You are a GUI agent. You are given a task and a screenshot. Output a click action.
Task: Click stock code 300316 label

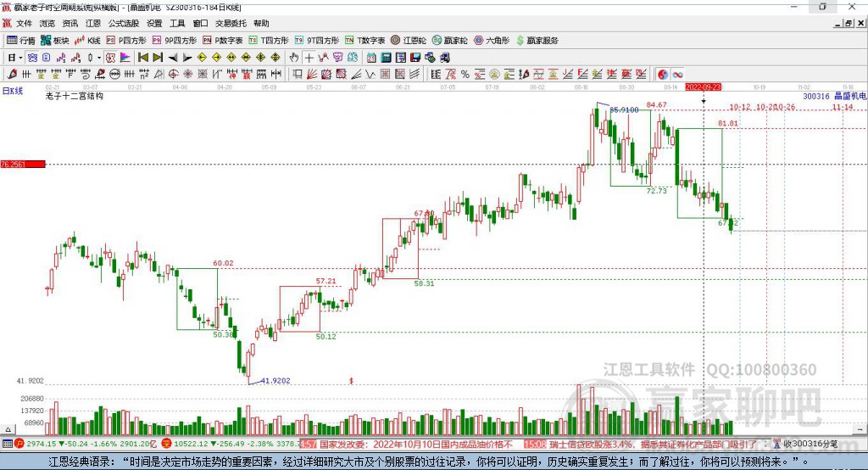[x=816, y=96]
